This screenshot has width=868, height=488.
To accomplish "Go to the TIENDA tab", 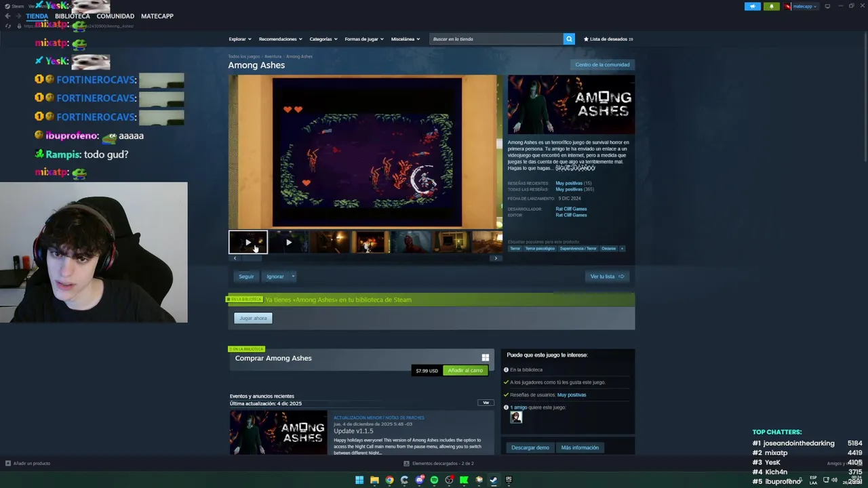I will click(37, 16).
